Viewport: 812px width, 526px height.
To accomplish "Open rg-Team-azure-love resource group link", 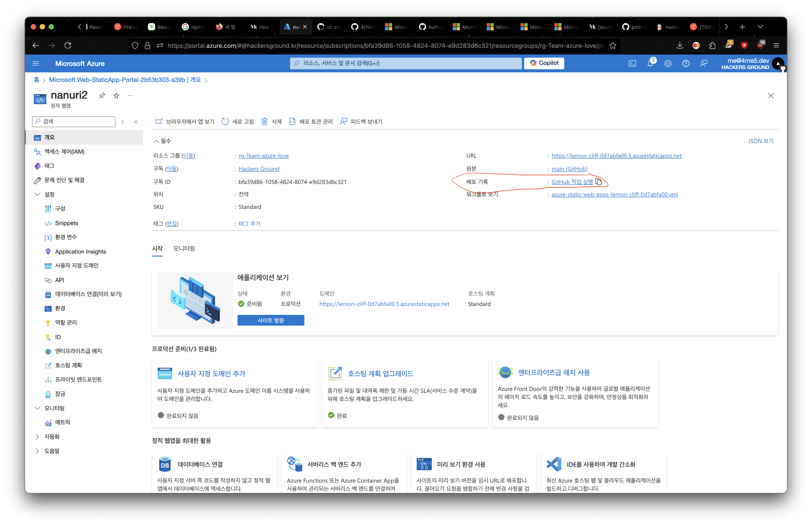I will [x=263, y=156].
